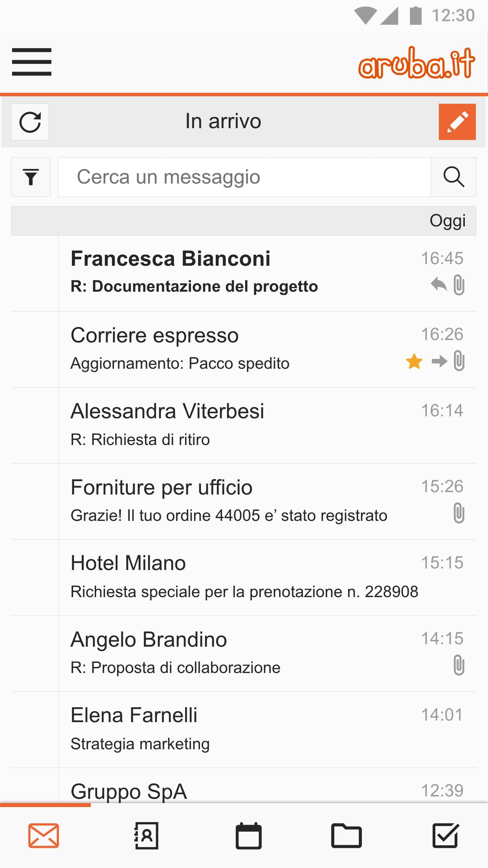The image size is (488, 868).
Task: Open the folders tab in bottom bar
Action: [x=346, y=835]
